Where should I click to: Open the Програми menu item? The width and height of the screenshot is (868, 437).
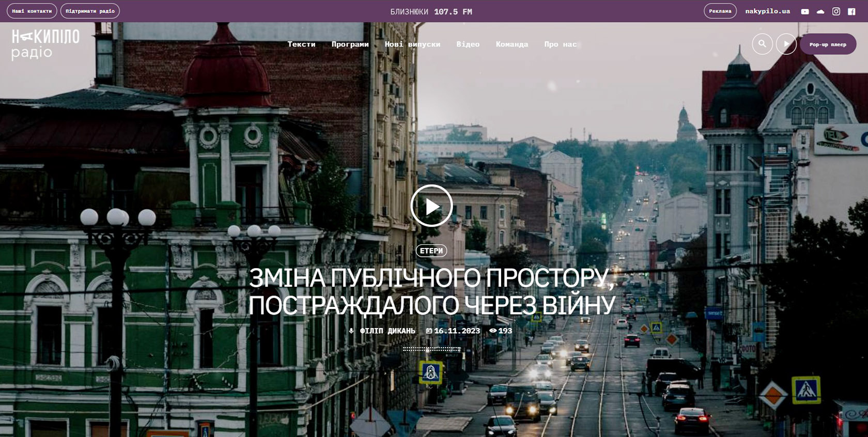pos(350,44)
